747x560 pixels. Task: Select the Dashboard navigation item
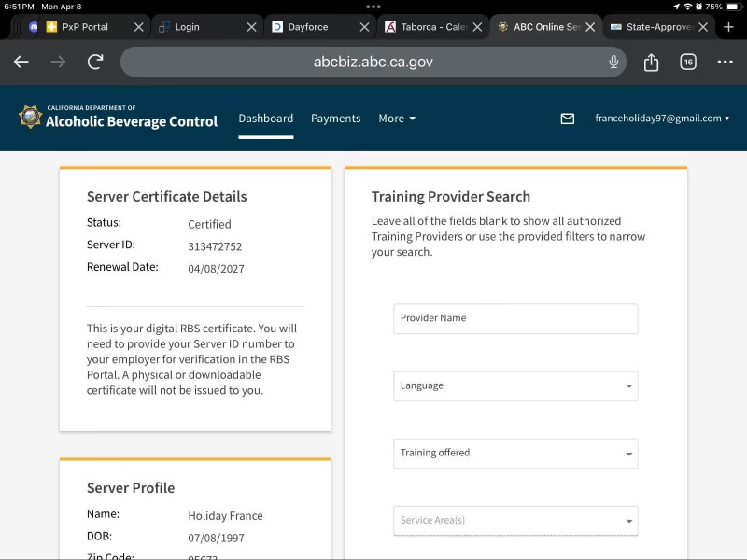[x=265, y=119]
